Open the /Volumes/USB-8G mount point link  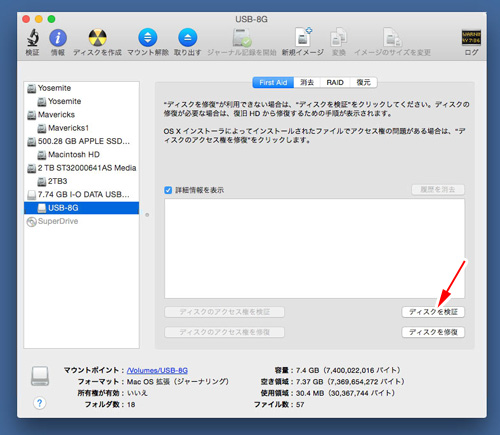click(x=157, y=370)
